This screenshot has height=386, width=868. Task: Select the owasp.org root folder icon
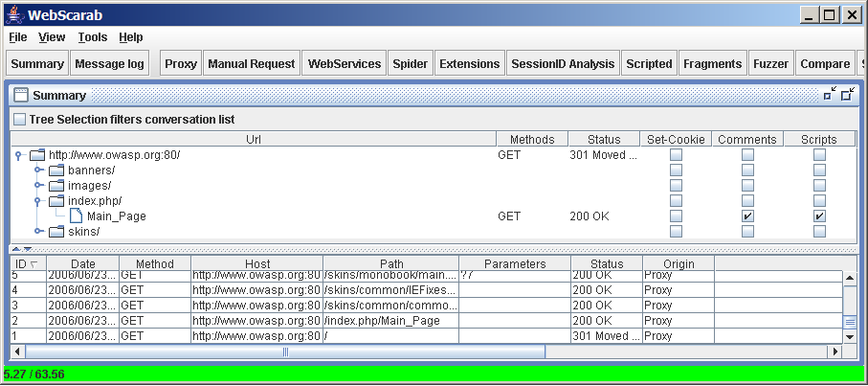pos(37,155)
